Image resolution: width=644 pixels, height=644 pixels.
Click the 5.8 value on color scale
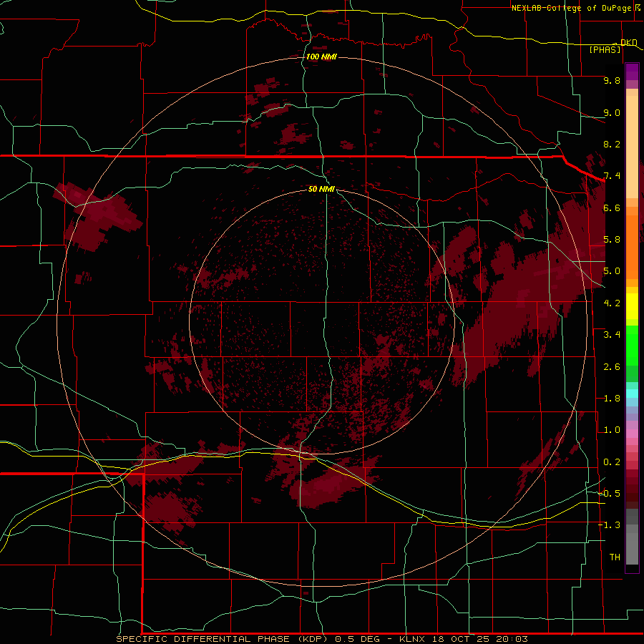pos(612,240)
